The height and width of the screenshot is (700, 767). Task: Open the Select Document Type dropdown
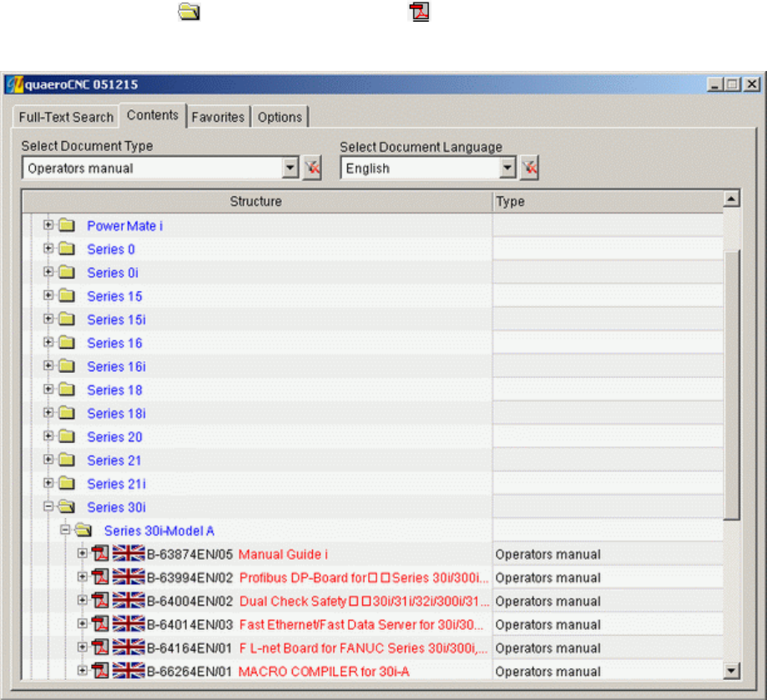(x=290, y=168)
